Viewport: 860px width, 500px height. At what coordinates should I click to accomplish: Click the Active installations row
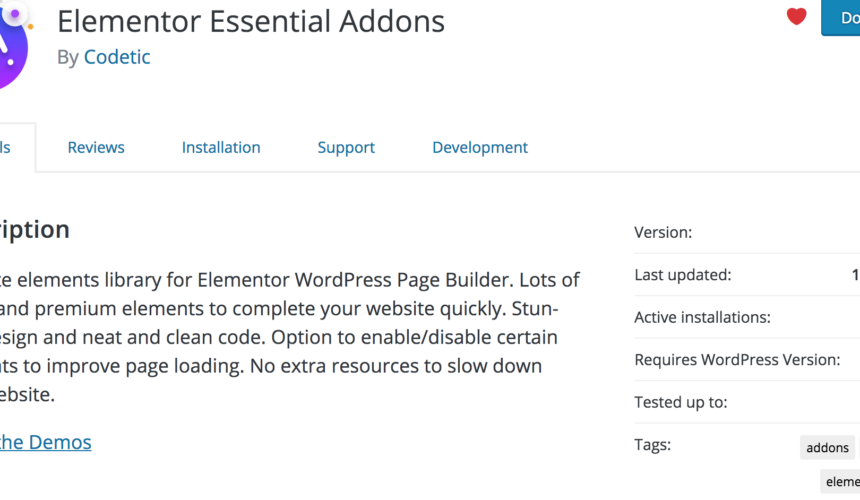(747, 317)
